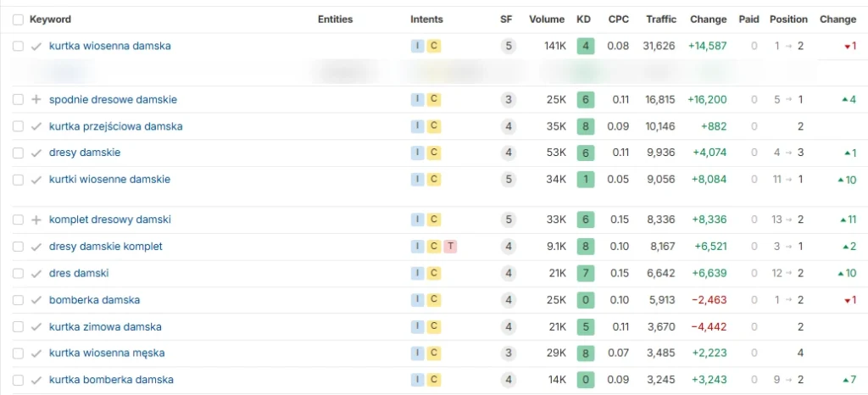The height and width of the screenshot is (395, 868).
Task: Sort by the Traffic column header
Action: 660,19
